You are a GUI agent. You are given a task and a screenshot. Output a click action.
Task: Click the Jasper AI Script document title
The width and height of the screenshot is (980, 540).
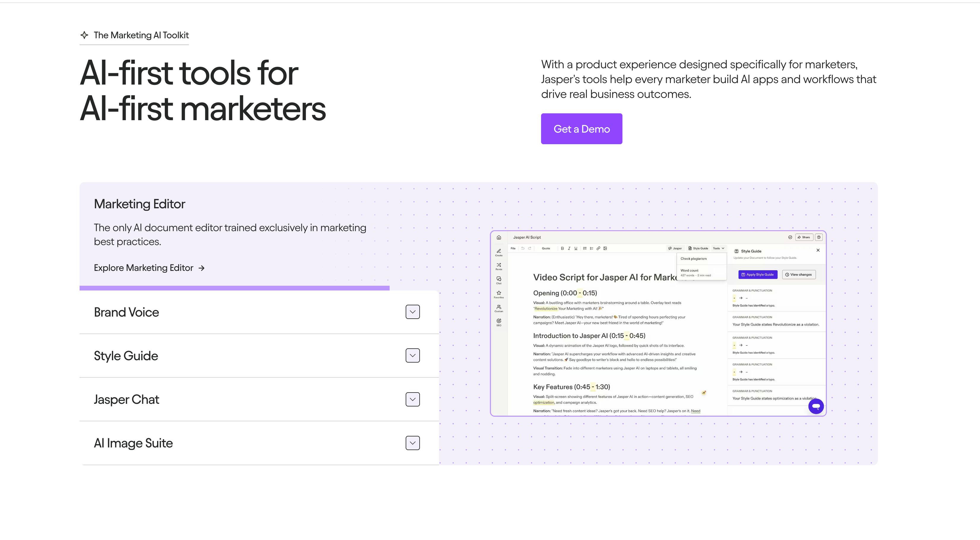[527, 237]
